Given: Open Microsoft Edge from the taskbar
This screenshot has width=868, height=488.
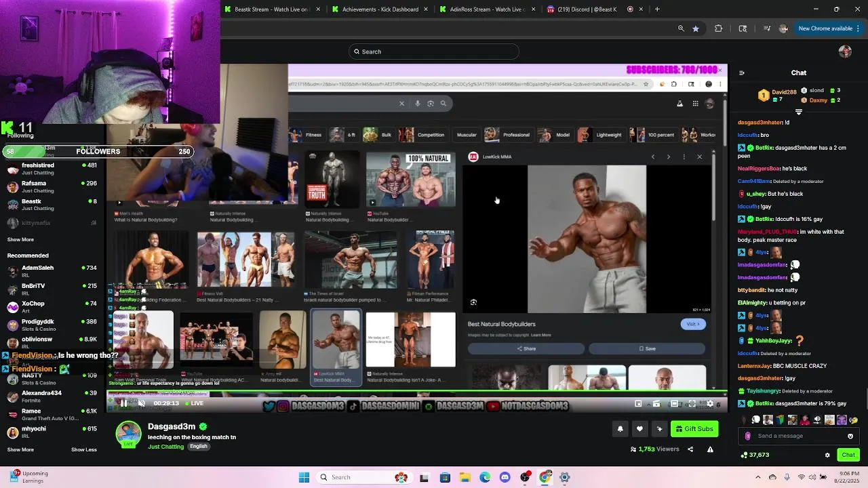Looking at the screenshot, I should click(x=485, y=477).
